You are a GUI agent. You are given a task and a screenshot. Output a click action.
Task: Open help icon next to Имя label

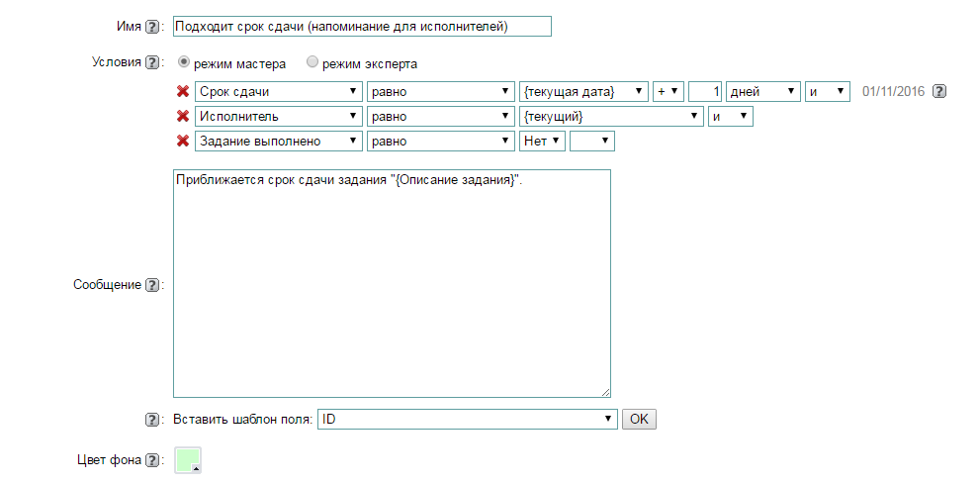tap(151, 28)
